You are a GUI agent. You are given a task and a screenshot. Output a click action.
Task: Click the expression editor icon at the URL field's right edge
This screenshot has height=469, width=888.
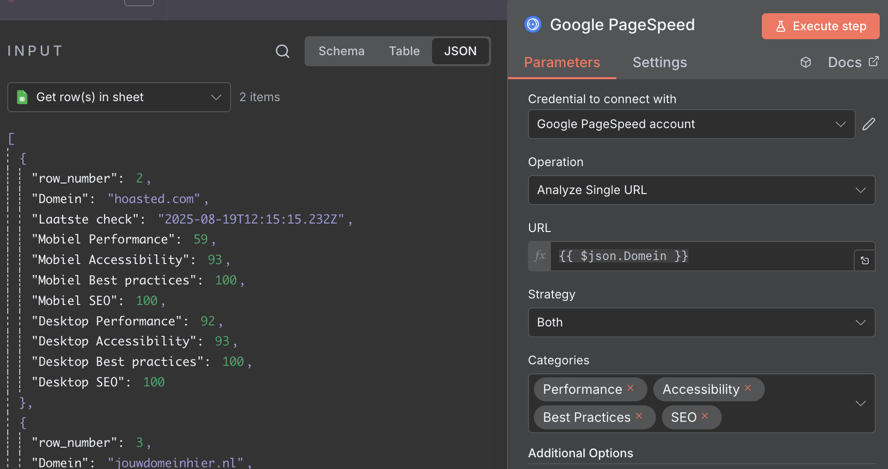pyautogui.click(x=865, y=261)
